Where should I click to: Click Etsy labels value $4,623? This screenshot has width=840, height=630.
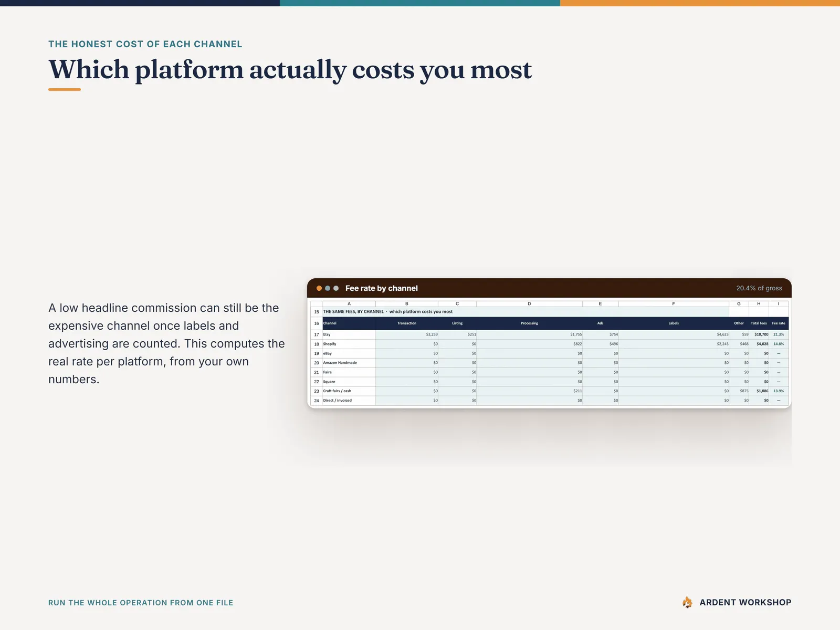point(722,334)
